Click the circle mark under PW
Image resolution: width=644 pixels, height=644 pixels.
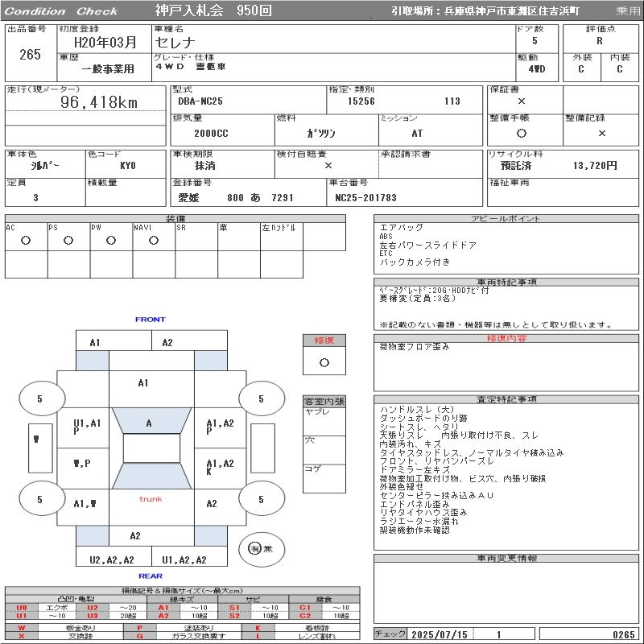[x=111, y=240]
